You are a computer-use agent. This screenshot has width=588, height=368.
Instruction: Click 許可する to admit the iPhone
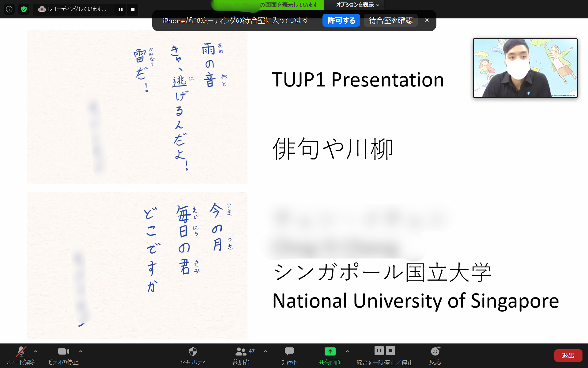(x=341, y=21)
